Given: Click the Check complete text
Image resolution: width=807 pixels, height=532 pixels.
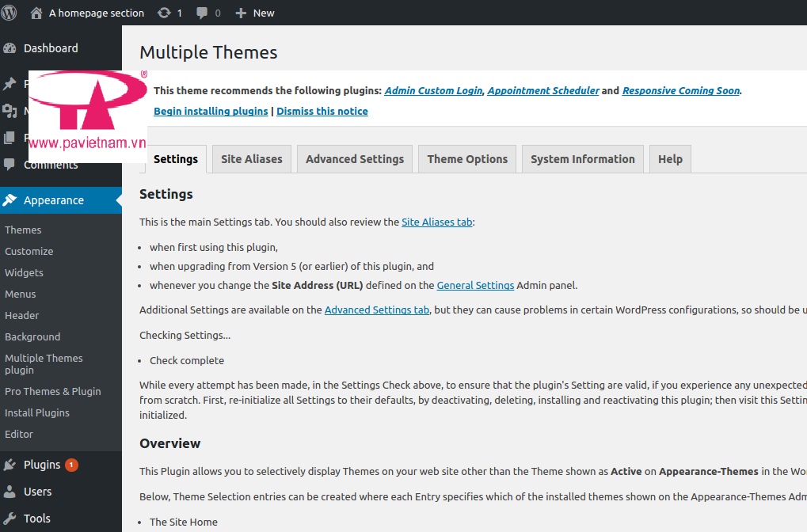Looking at the screenshot, I should [187, 361].
